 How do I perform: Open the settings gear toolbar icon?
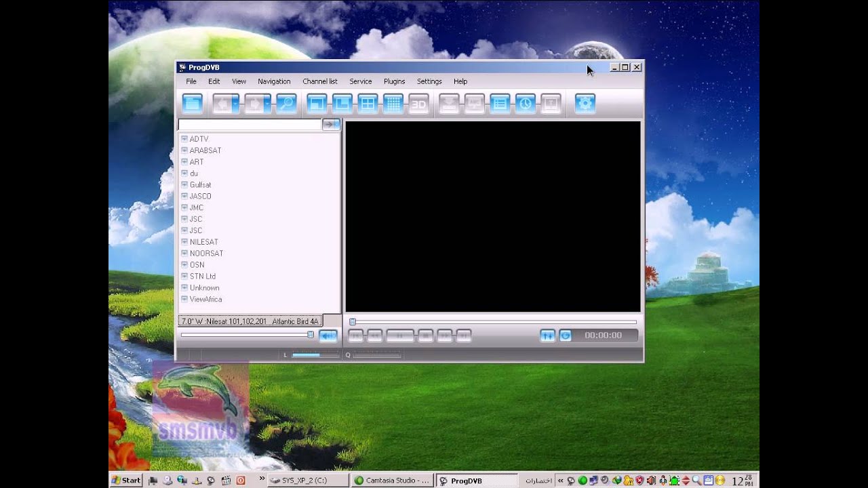point(585,103)
